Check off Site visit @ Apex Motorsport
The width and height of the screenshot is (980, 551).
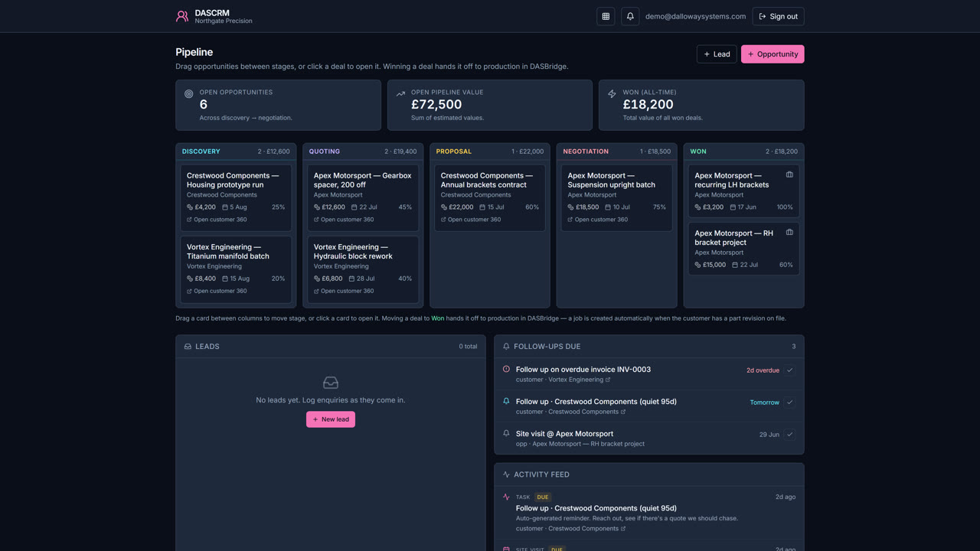pyautogui.click(x=789, y=435)
